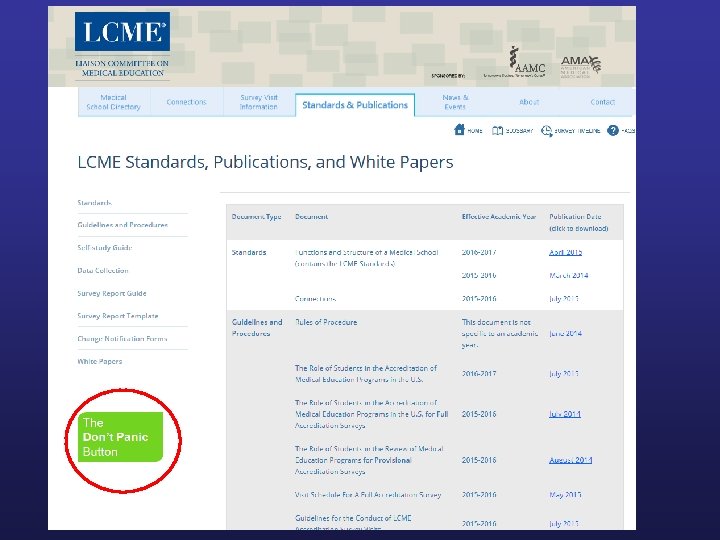Click the page heading LCME Standards, Publications
720x540 pixels.
(265, 162)
